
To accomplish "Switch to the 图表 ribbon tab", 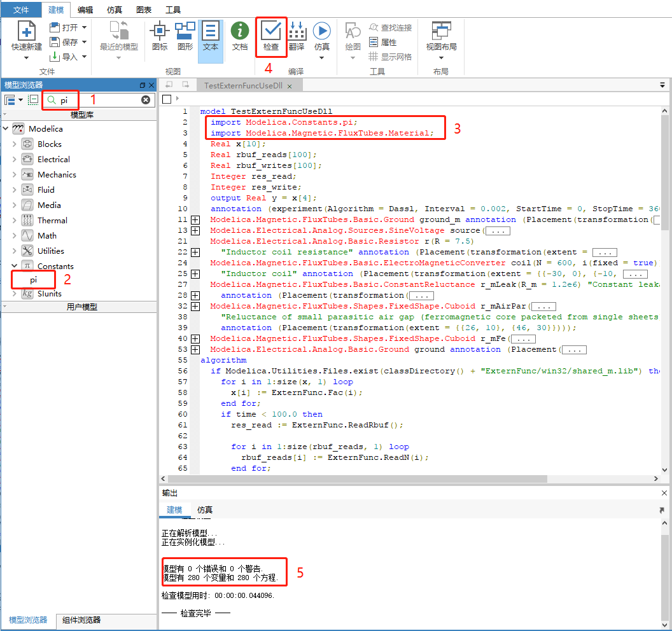I will [144, 10].
